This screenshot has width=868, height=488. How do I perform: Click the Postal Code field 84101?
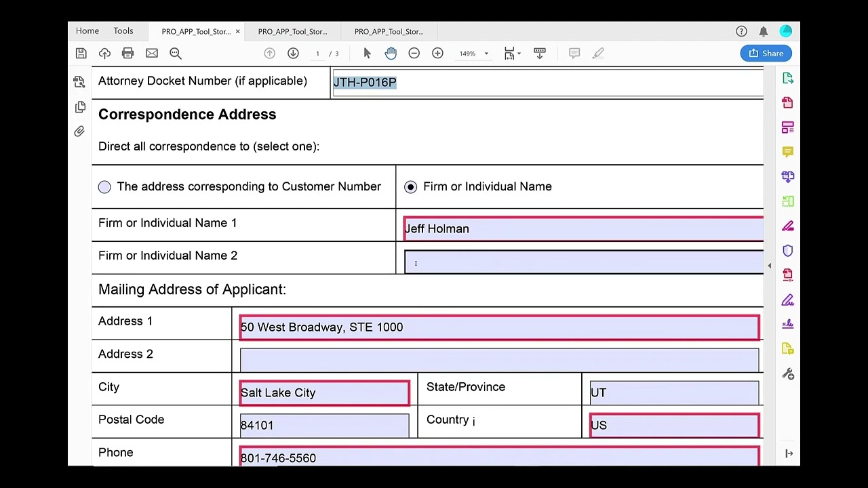tap(325, 426)
